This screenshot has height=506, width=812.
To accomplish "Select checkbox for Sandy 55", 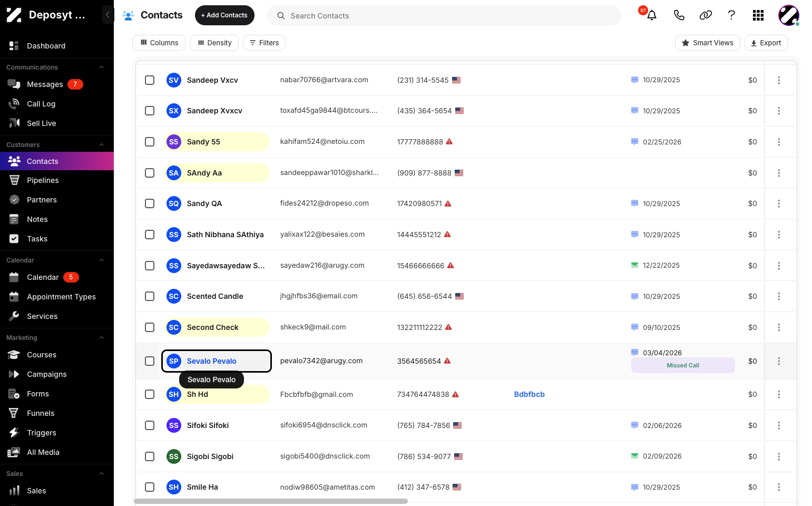I will click(150, 142).
